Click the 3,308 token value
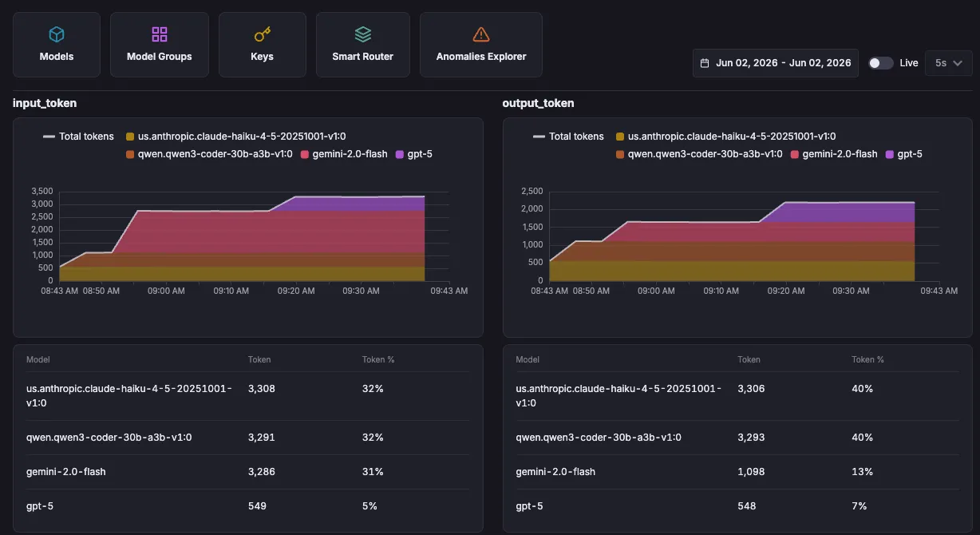The width and height of the screenshot is (980, 535). pyautogui.click(x=262, y=389)
